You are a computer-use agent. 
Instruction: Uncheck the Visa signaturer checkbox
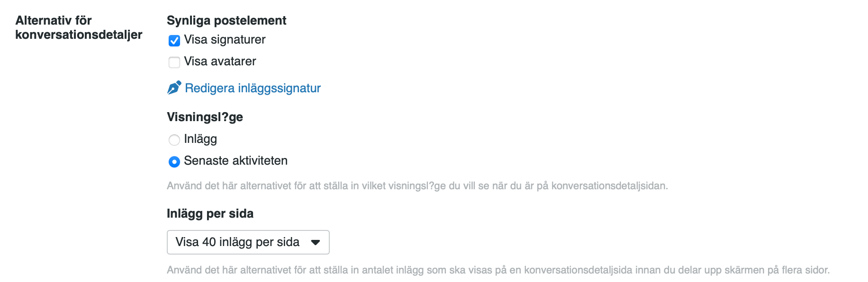(x=174, y=41)
